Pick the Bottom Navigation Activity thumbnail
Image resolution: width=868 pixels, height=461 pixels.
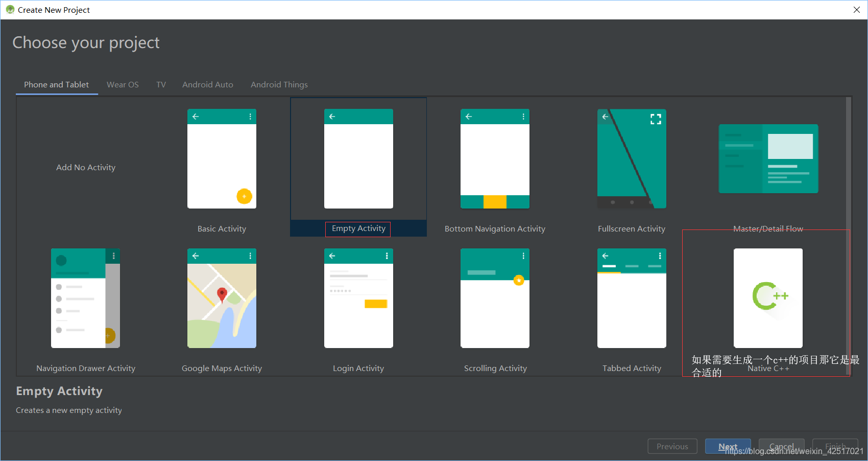click(495, 158)
